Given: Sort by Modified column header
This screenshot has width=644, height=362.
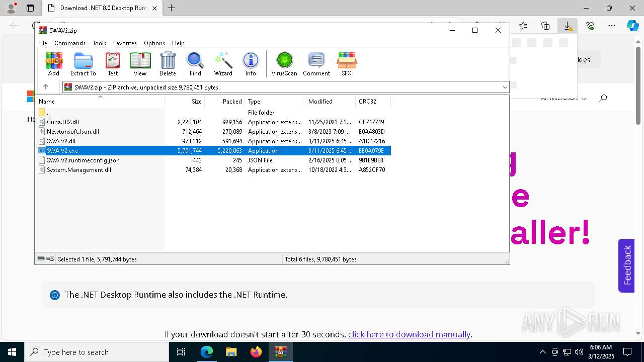Looking at the screenshot, I should (x=331, y=101).
